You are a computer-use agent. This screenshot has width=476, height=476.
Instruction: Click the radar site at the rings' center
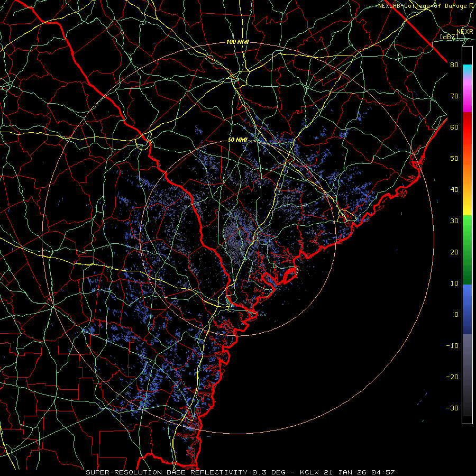(x=238, y=237)
